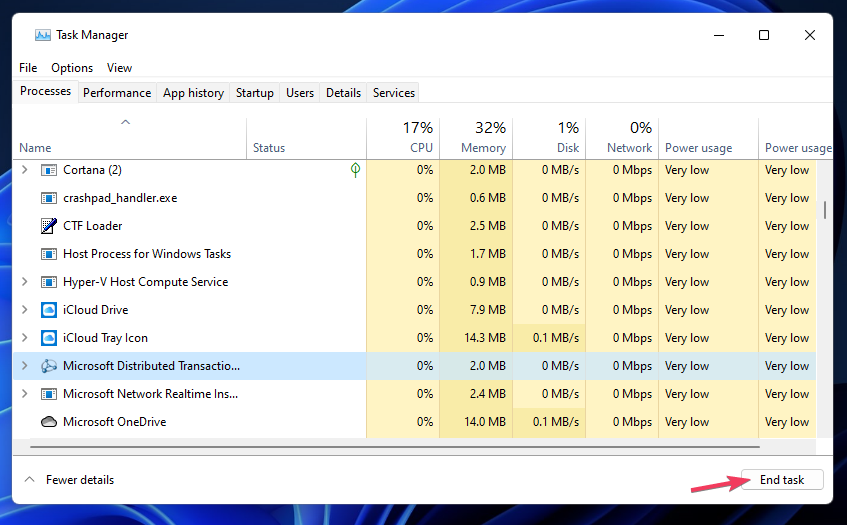
Task: Click the Task Manager title bar icon
Action: 43,35
